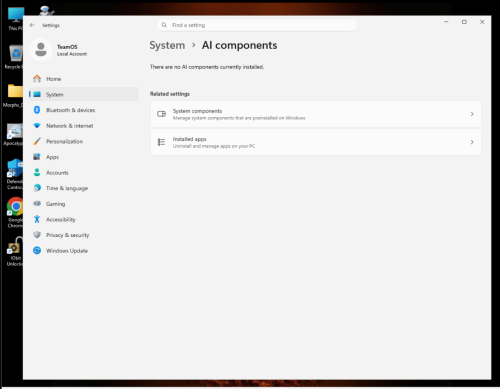This screenshot has height=389, width=500.
Task: Select the Recycle Bin desktop icon
Action: pyautogui.click(x=14, y=57)
